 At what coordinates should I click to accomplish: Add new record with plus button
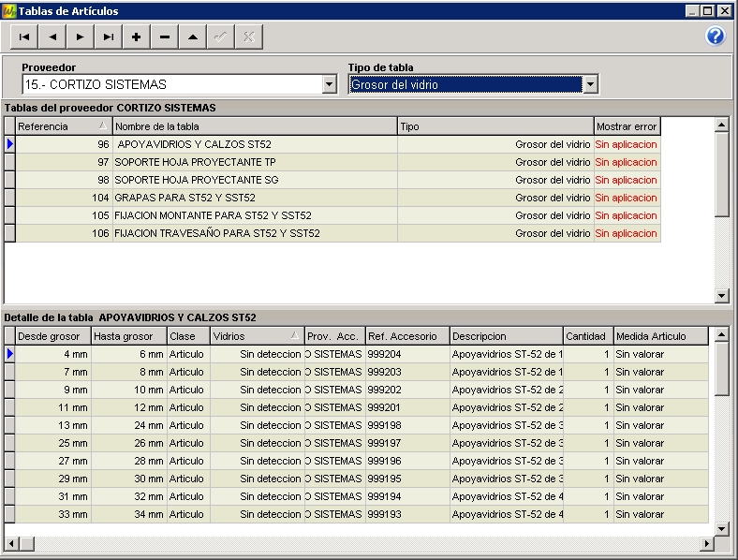[137, 37]
